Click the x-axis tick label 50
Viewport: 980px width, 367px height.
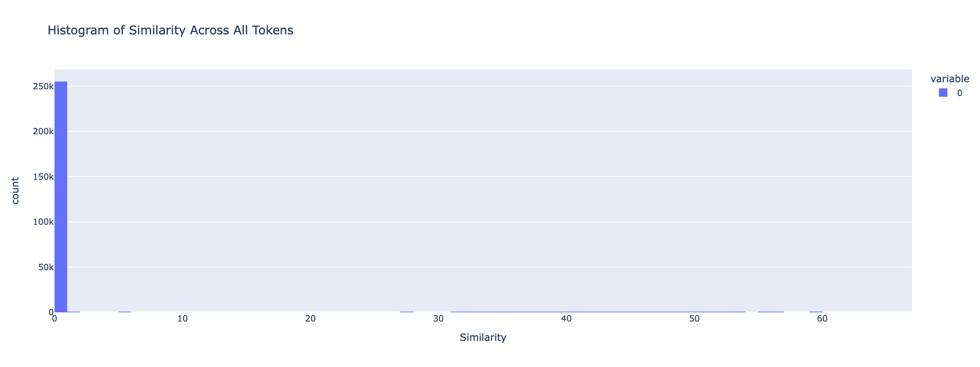point(694,319)
